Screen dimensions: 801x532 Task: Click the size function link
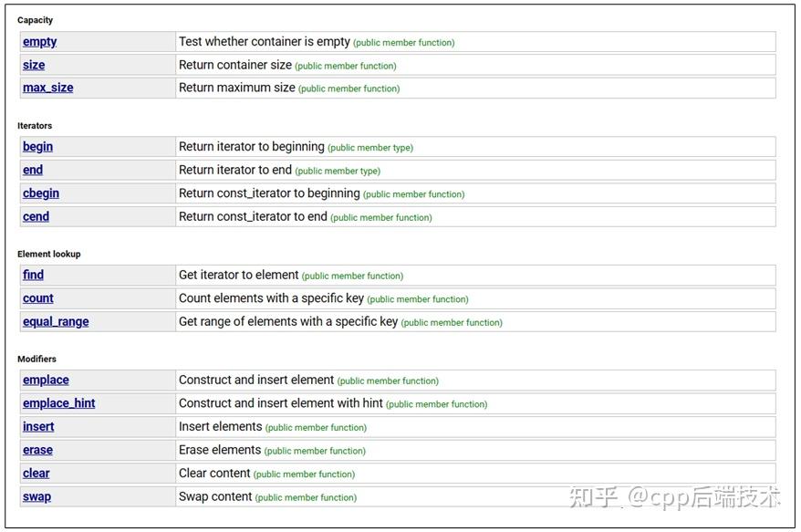coord(34,65)
